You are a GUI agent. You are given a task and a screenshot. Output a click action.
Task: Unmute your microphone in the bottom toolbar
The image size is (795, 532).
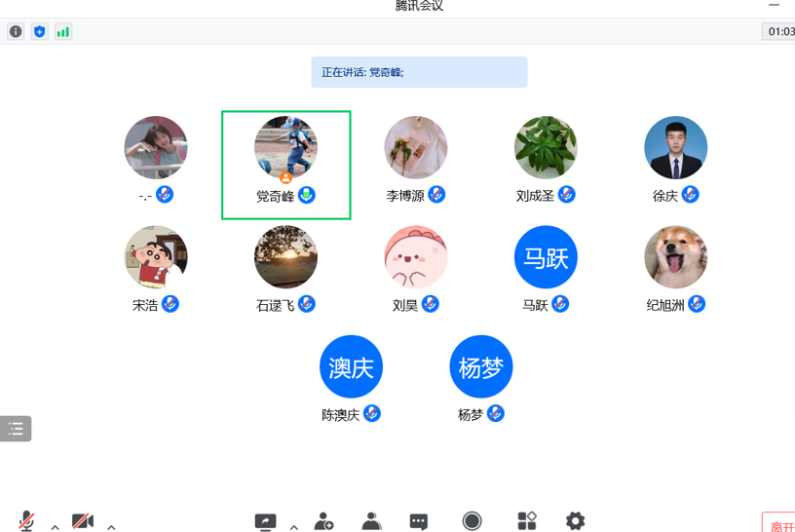pos(26,521)
